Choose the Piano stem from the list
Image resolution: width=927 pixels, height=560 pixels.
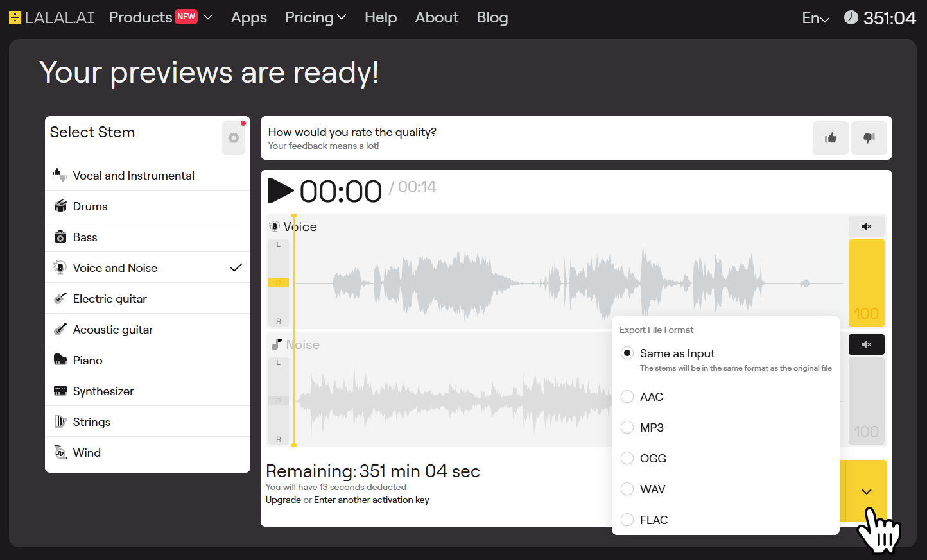(87, 361)
